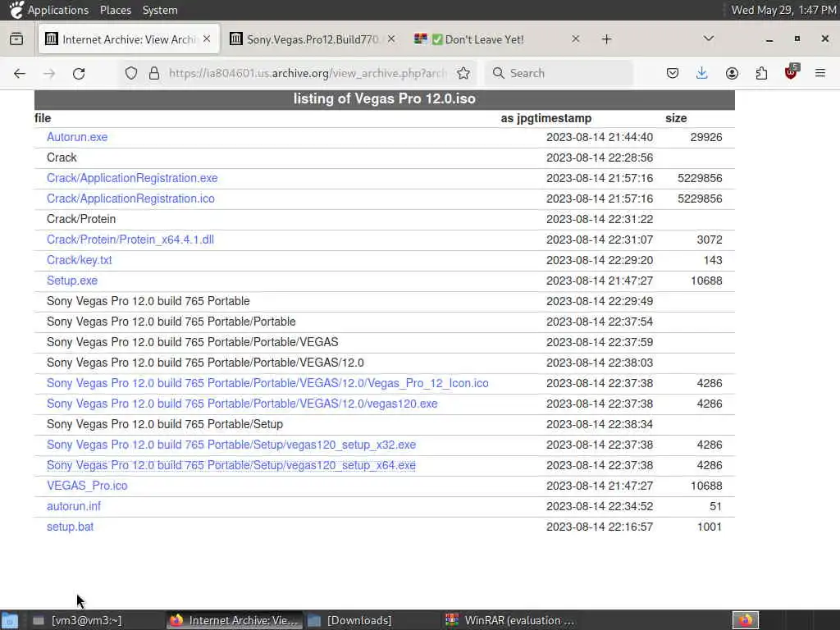Open the Crack/key.txt link

click(80, 260)
